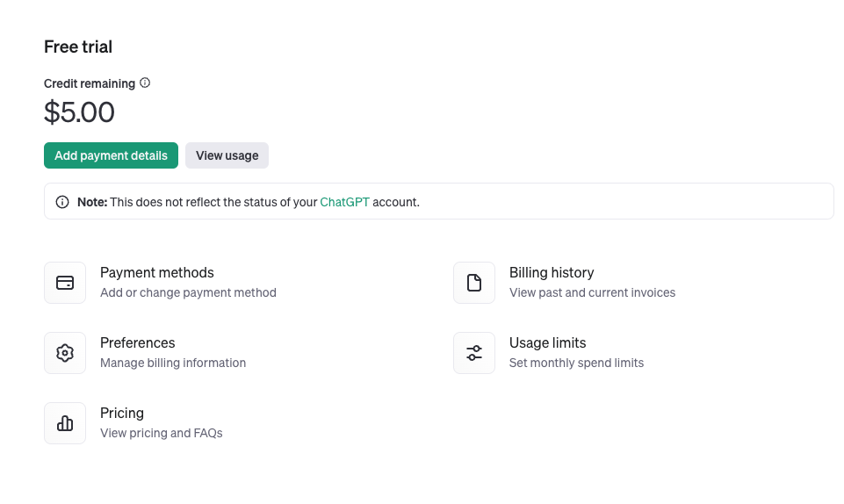The height and width of the screenshot is (504, 844).
Task: Click the gear icon for Preferences
Action: point(65,353)
